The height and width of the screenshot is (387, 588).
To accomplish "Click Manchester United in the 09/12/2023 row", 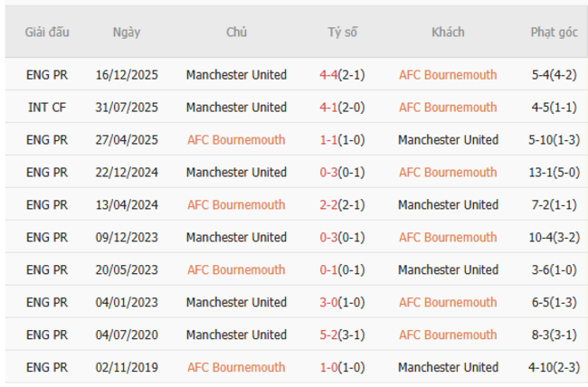I will point(236,238).
